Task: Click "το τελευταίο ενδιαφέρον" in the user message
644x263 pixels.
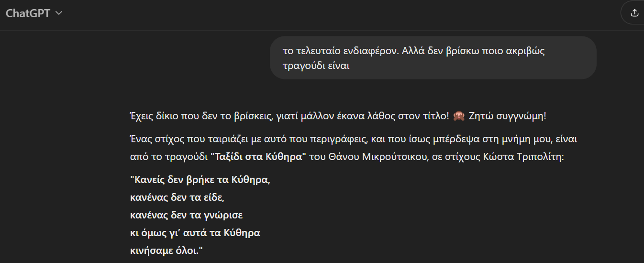Action: click(x=340, y=51)
